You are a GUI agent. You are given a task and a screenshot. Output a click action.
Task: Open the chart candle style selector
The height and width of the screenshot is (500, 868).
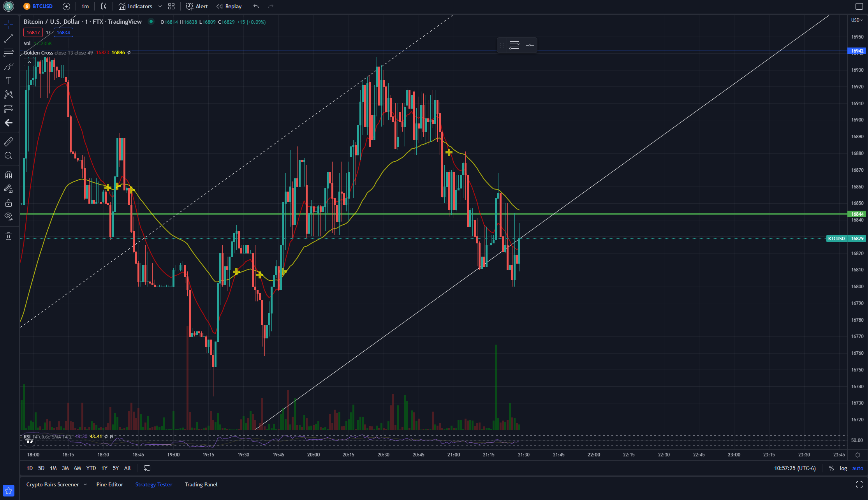pyautogui.click(x=104, y=6)
